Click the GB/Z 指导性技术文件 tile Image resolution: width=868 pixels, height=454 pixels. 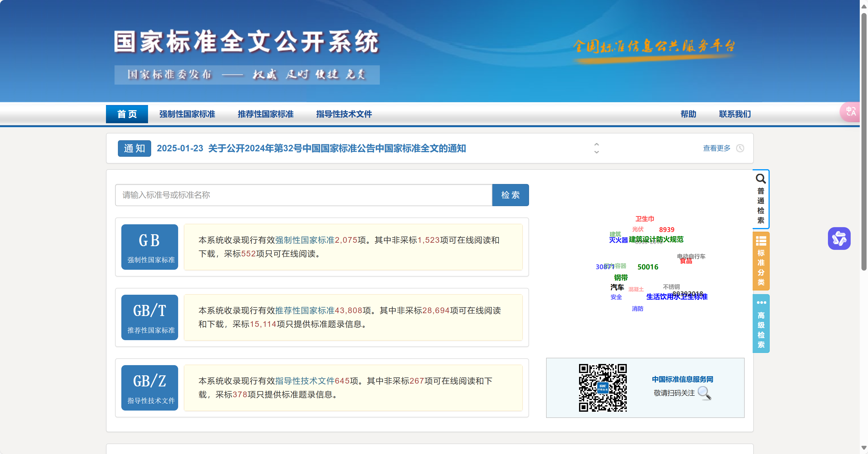(150, 388)
